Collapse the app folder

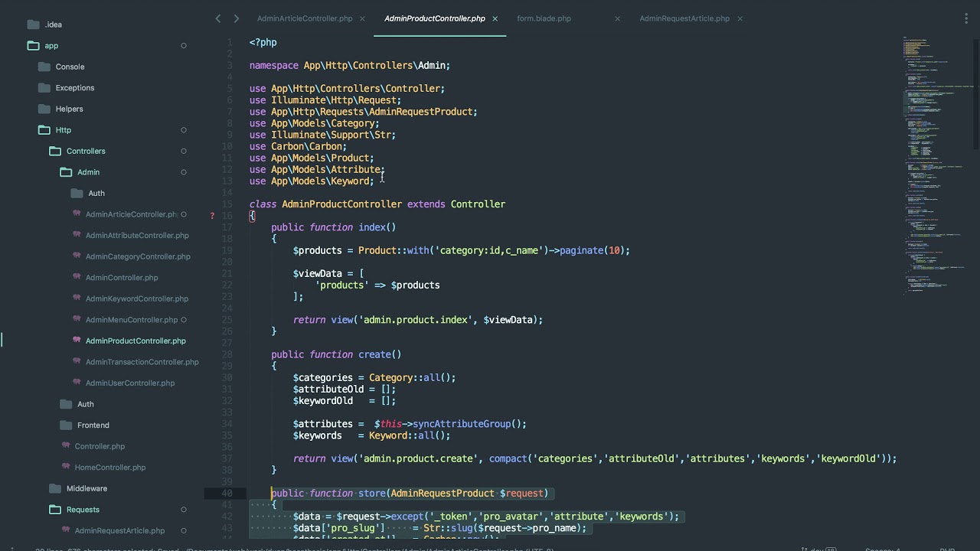[33, 46]
